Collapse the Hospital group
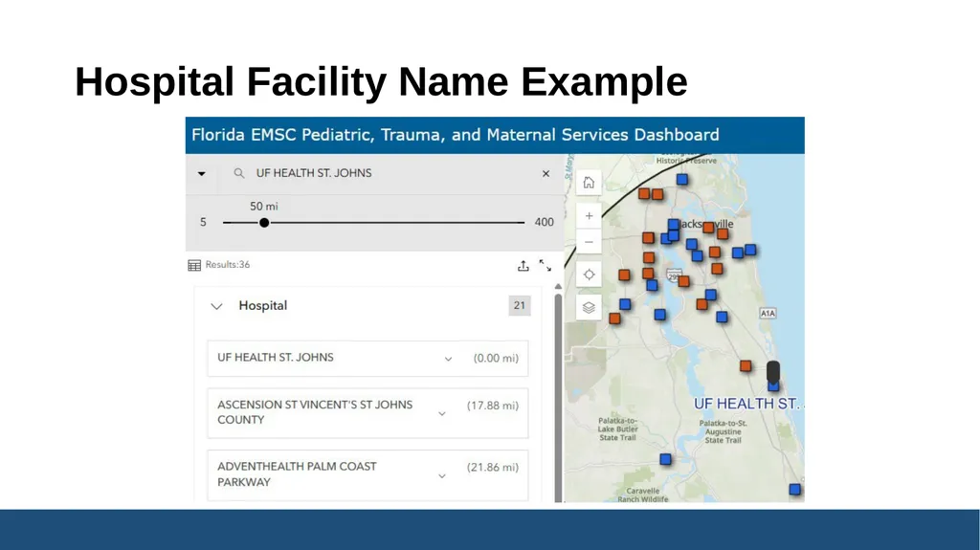This screenshot has width=980, height=550. (x=216, y=306)
